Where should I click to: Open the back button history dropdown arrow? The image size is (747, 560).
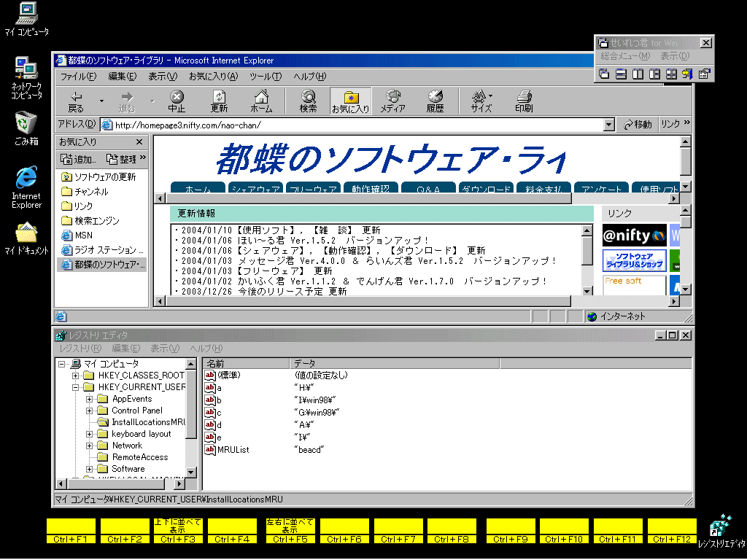coord(101,101)
